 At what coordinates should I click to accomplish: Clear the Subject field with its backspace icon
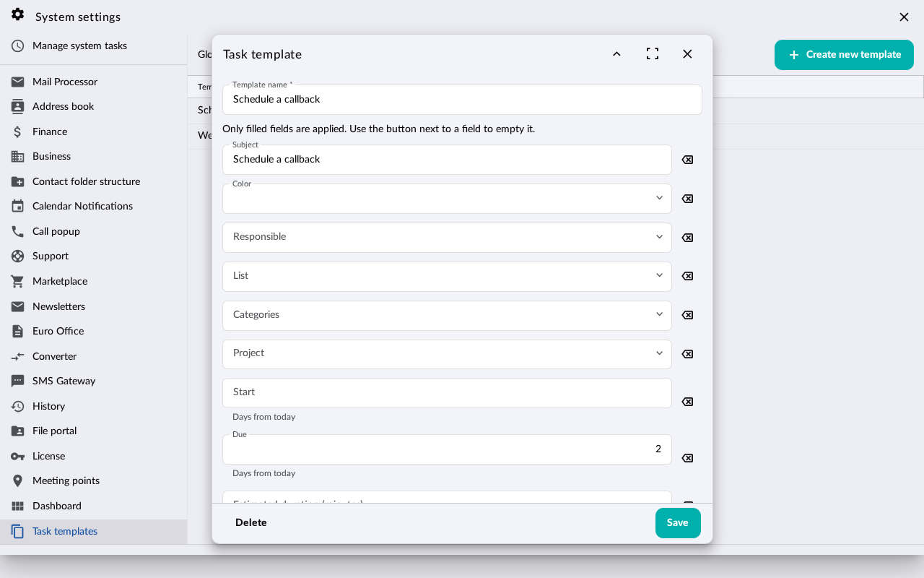point(687,160)
